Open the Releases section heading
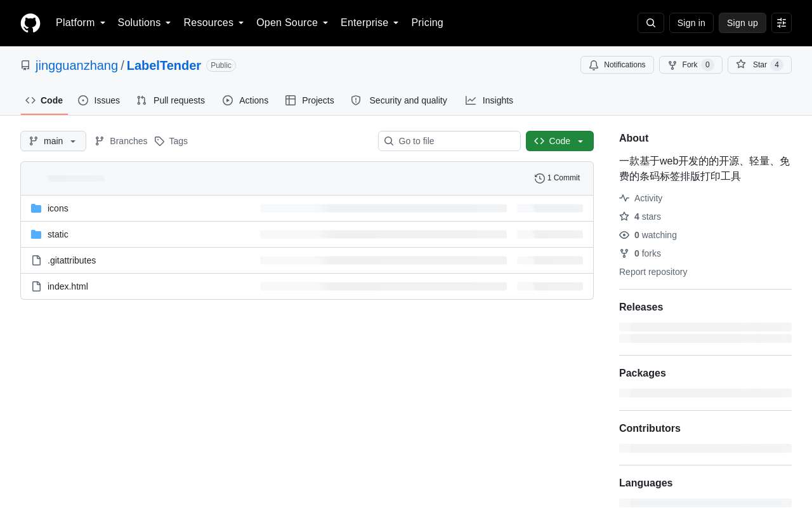The width and height of the screenshot is (812, 508). click(x=641, y=307)
